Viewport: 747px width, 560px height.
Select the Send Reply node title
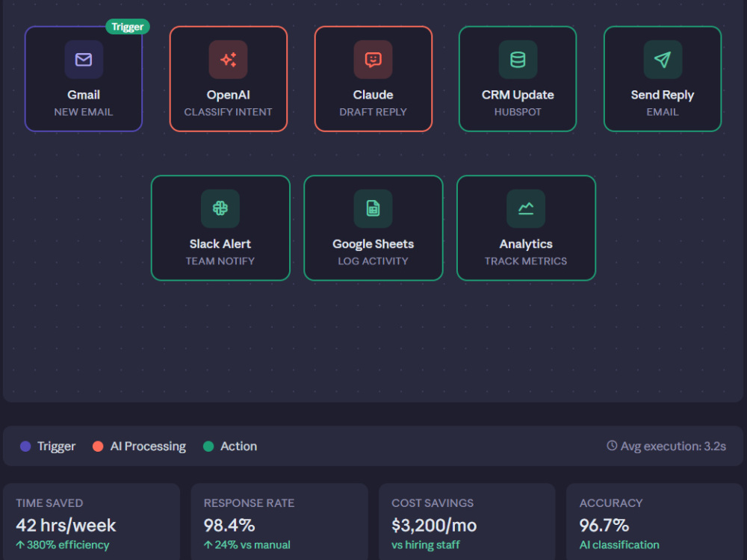(663, 95)
